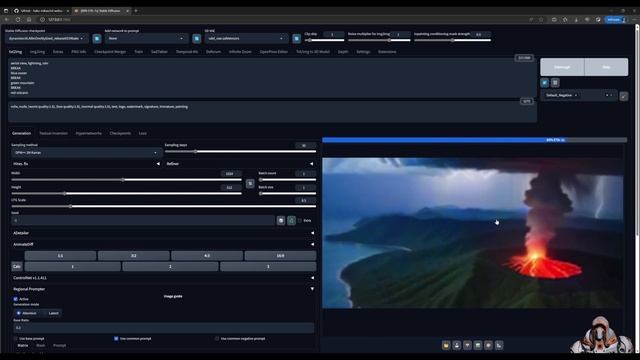Open Extensions tab
640x360 pixels.
[x=387, y=52]
